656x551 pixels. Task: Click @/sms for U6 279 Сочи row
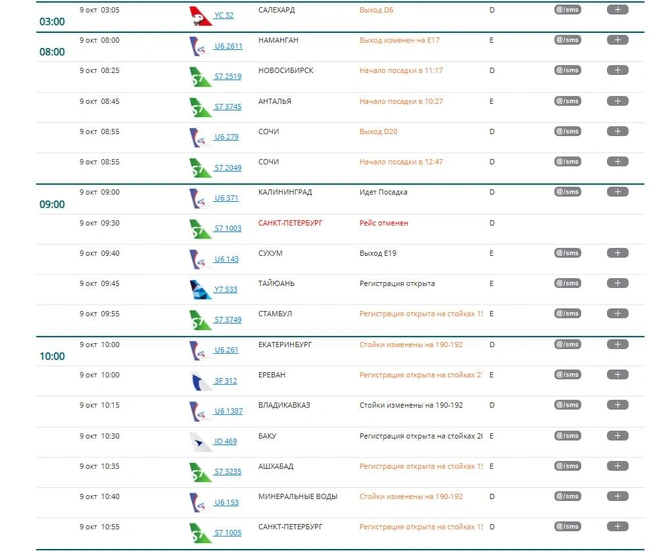[568, 131]
